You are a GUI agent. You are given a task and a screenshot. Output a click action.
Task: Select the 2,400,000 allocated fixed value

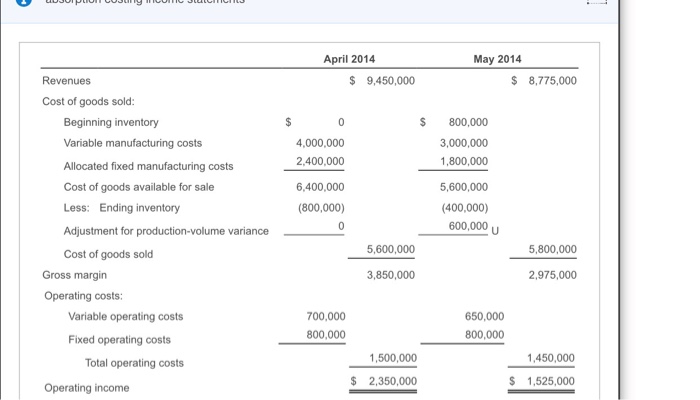tap(320, 161)
